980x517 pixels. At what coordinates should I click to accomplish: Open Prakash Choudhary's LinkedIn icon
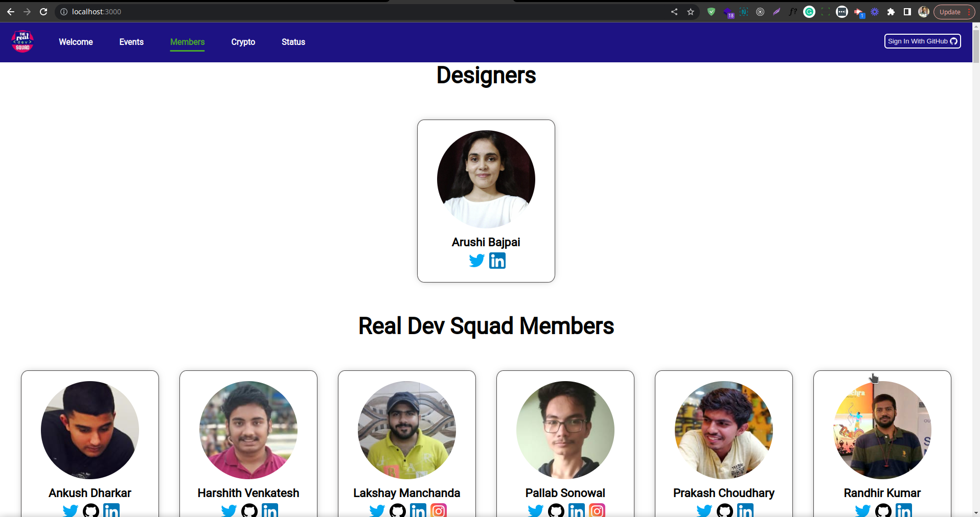(745, 510)
